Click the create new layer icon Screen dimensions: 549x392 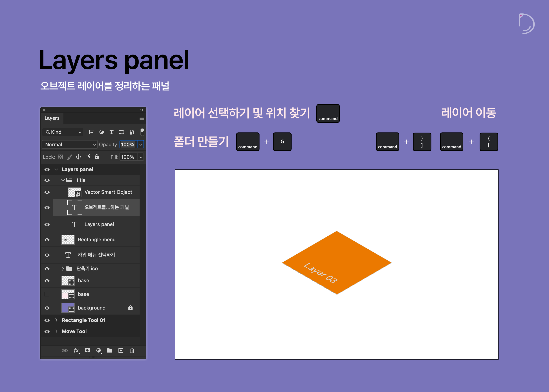pyautogui.click(x=121, y=350)
